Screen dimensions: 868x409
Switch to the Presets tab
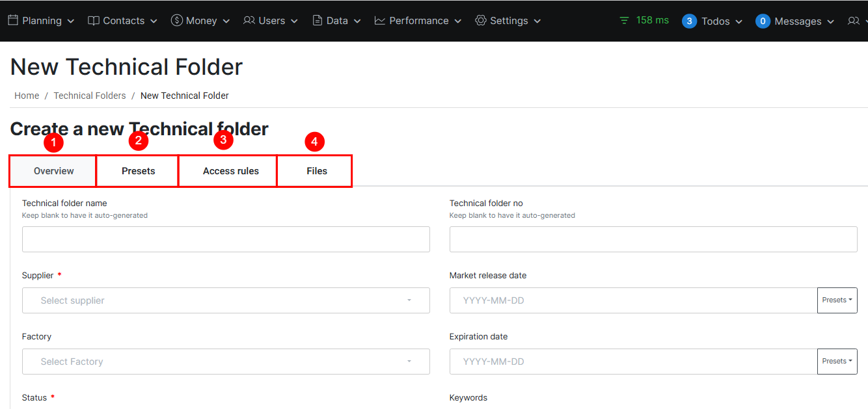point(138,171)
